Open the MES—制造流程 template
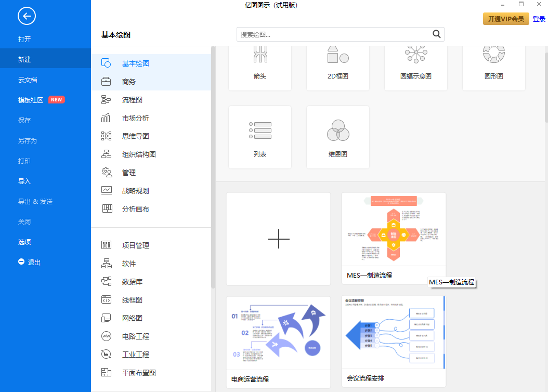548x392 pixels. pos(394,229)
